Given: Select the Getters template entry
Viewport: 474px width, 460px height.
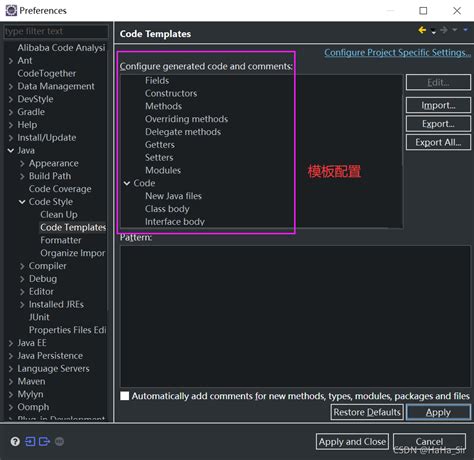Looking at the screenshot, I should pyautogui.click(x=160, y=145).
